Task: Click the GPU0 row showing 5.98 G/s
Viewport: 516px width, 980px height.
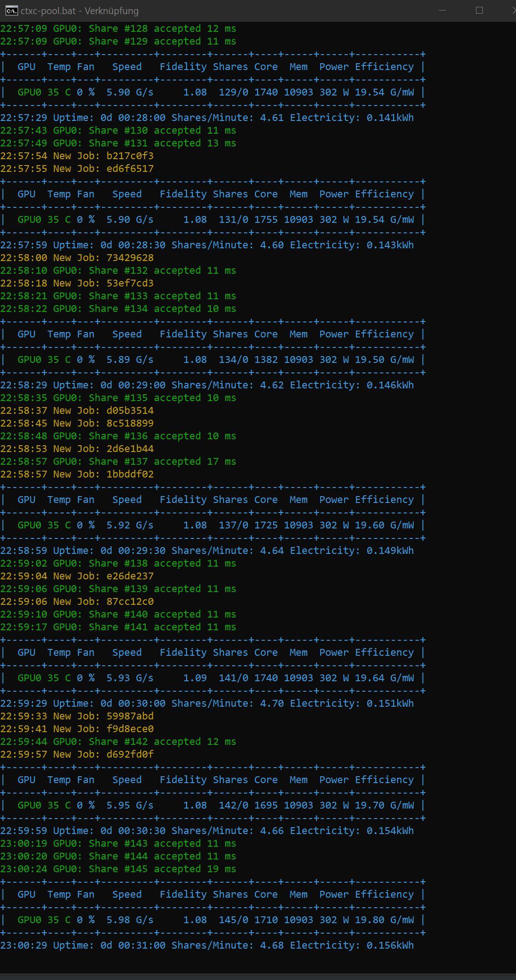Action: click(213, 920)
